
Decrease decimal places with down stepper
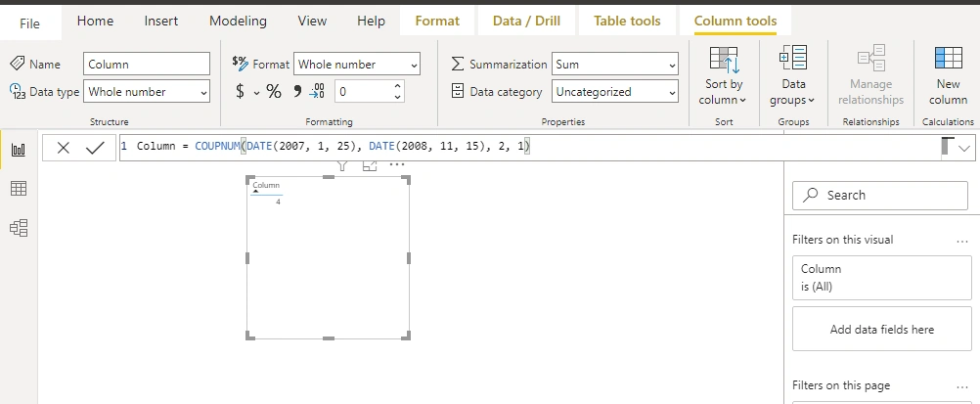click(x=397, y=97)
